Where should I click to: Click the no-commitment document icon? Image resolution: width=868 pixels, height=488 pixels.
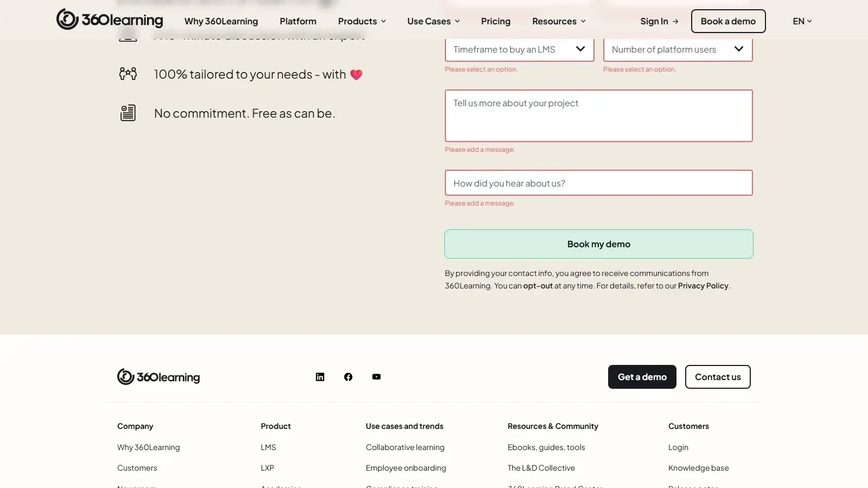click(x=128, y=113)
